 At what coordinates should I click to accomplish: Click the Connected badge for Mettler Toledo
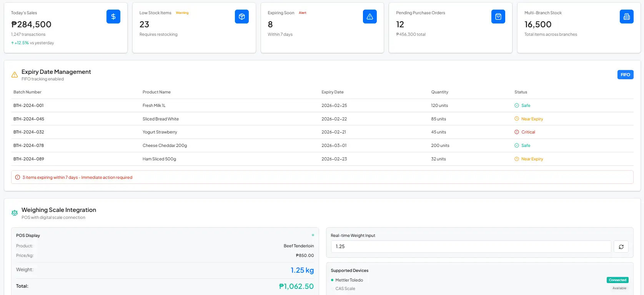coord(617,280)
